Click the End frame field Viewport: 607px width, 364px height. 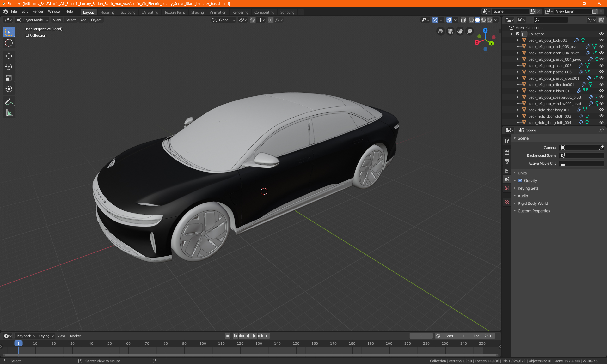point(482,336)
